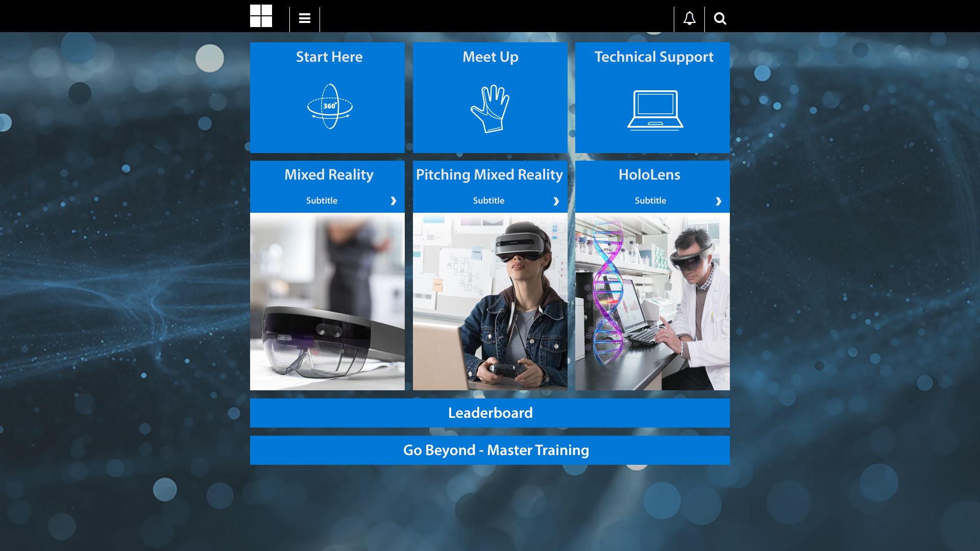Click the 360 degree globe icon
The width and height of the screenshot is (980, 551).
[x=330, y=107]
